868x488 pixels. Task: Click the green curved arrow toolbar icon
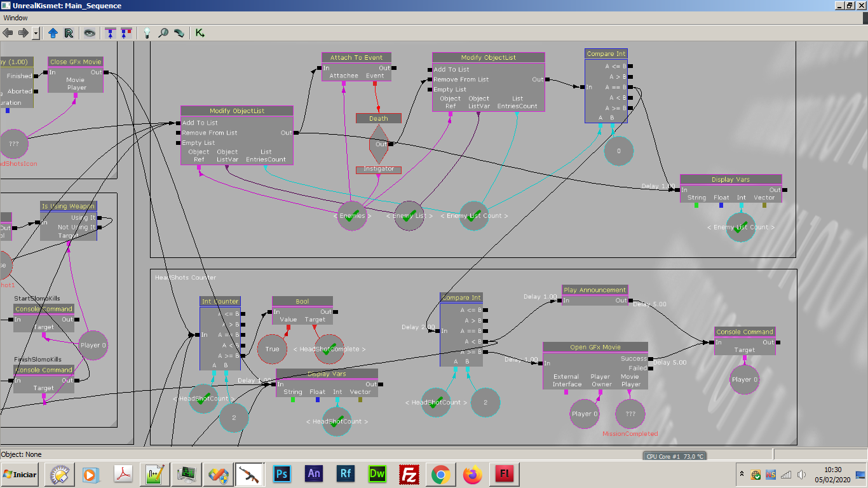click(x=179, y=32)
